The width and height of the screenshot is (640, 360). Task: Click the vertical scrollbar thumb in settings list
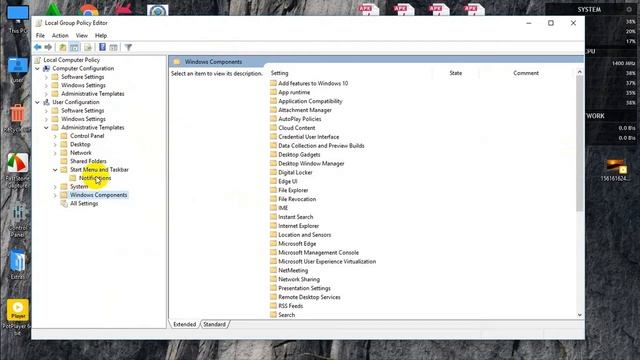point(580,144)
